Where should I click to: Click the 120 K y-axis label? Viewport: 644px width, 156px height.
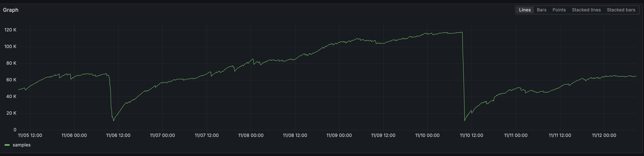pos(10,30)
